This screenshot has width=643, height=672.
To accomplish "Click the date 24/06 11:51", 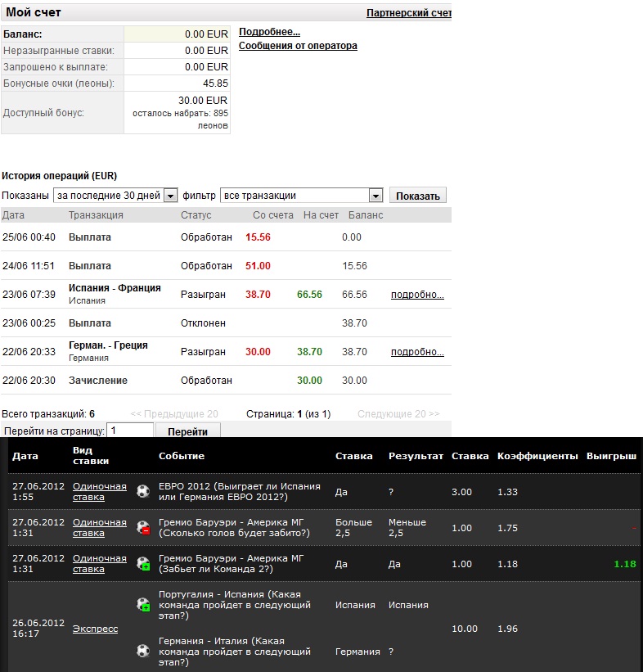I will tap(29, 266).
